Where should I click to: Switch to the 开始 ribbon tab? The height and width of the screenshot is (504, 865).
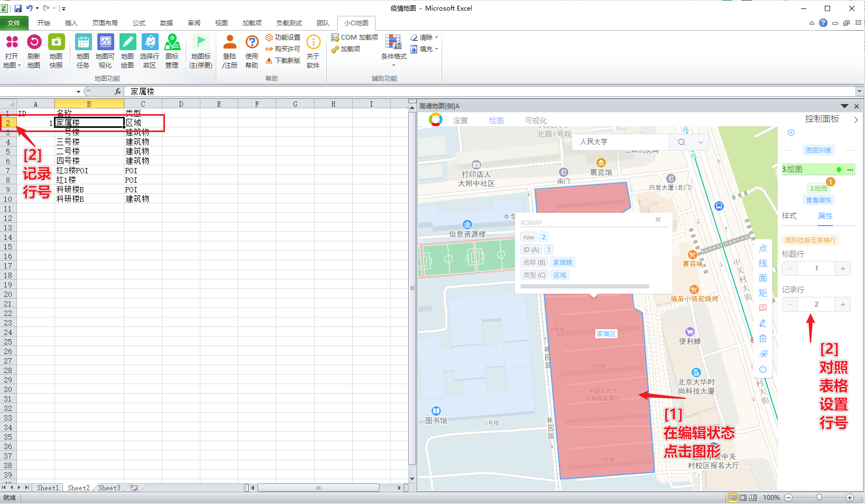pos(44,23)
